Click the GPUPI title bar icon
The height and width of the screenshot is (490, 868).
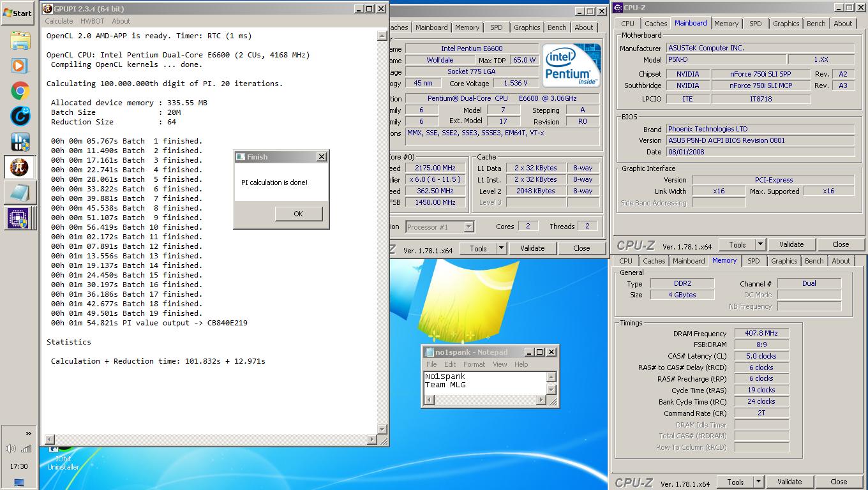coord(47,8)
